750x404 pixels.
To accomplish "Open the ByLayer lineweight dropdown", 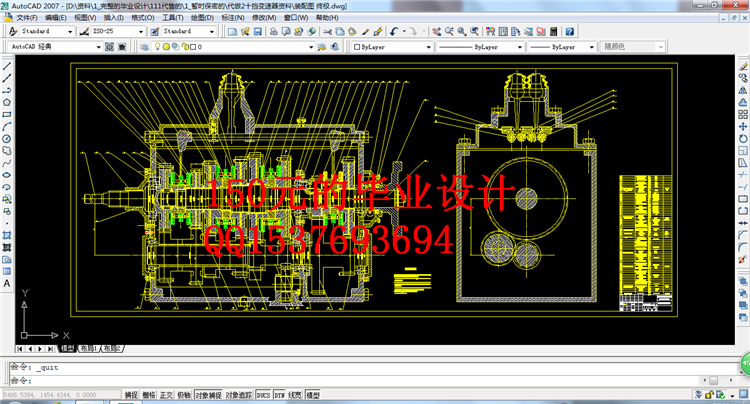I will pyautogui.click(x=591, y=47).
